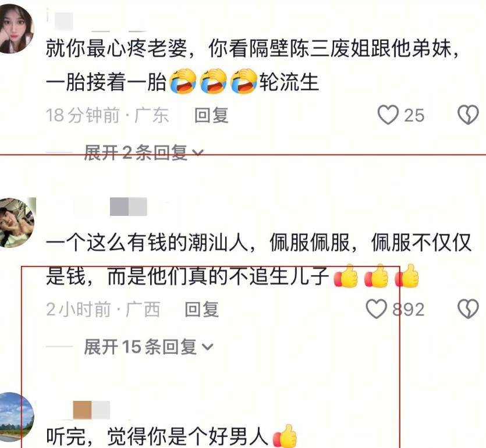Open the landscape avatar of third commenter
Image resolution: width=486 pixels, height=448 pixels.
pyautogui.click(x=16, y=417)
